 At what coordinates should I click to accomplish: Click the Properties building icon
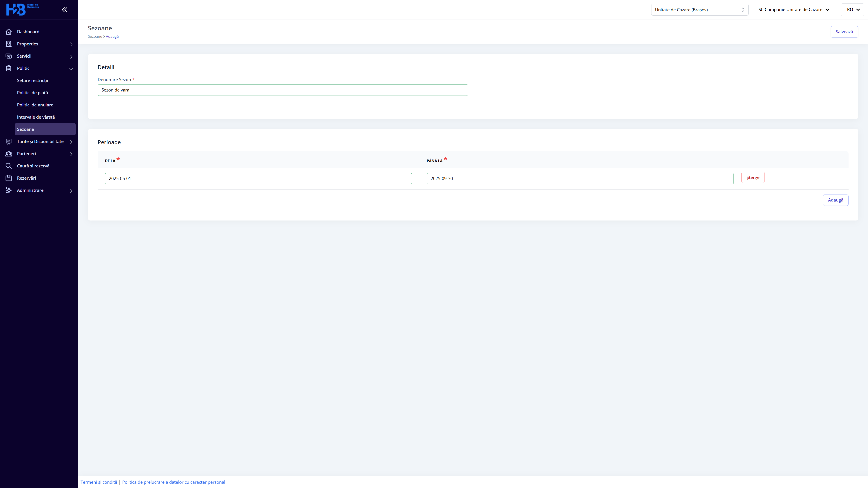9,44
